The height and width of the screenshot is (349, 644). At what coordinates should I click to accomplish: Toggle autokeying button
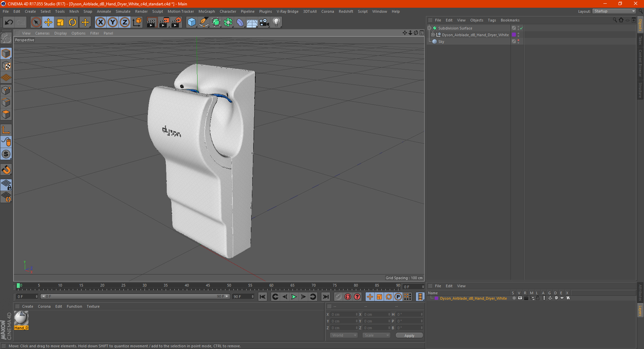tap(348, 297)
